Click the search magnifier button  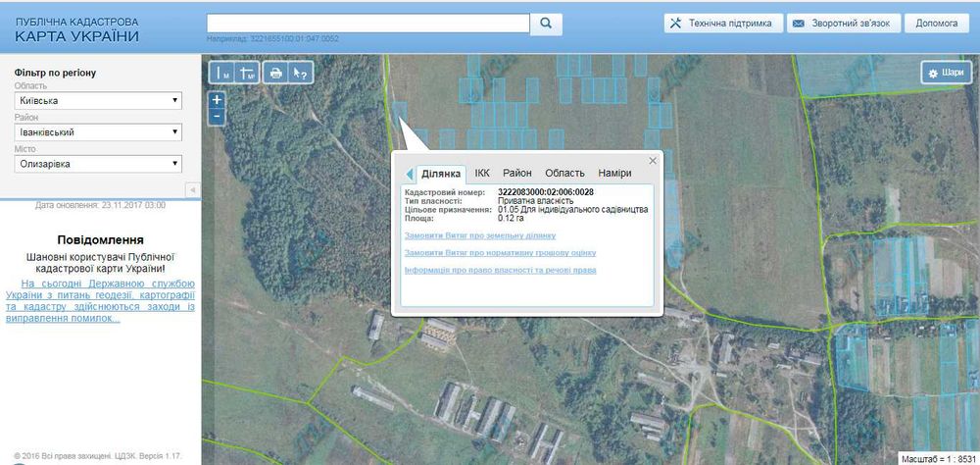546,24
